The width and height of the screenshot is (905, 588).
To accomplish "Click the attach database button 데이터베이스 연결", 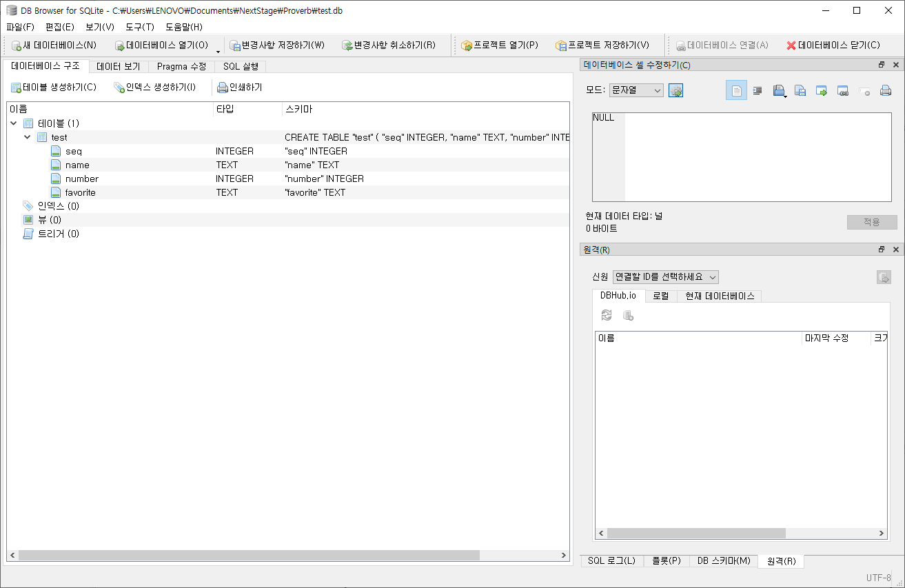I will click(722, 45).
